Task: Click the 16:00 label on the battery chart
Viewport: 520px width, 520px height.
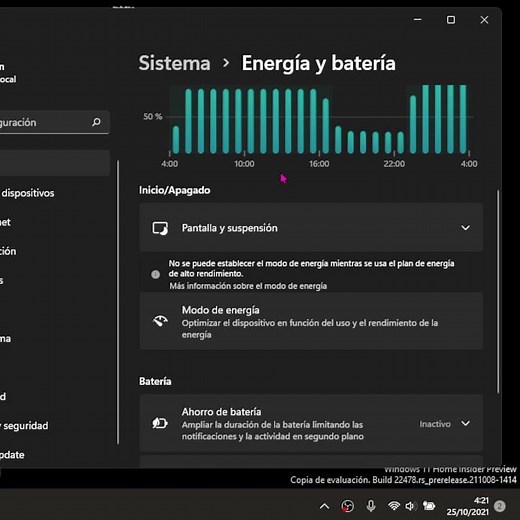Action: (x=319, y=164)
